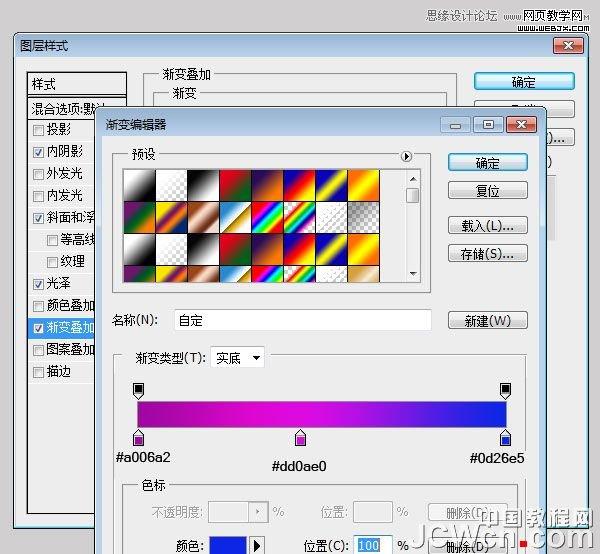
Task: Choose the first-row blue-red-yellow gradient preset
Action: coord(299,185)
